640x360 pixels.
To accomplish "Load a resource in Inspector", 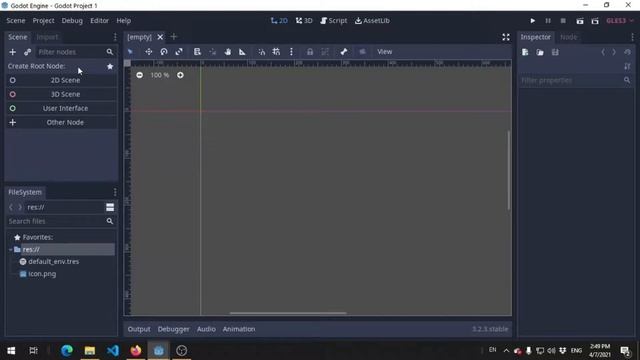I will coord(540,52).
